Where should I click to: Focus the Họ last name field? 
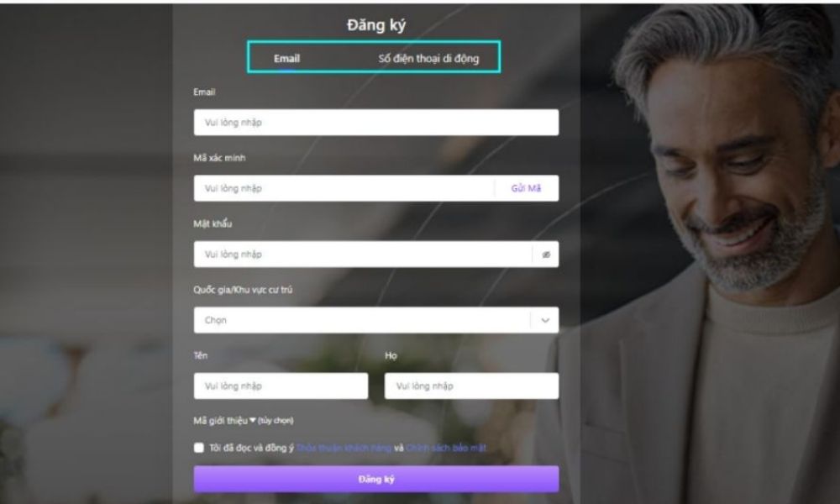click(x=471, y=386)
